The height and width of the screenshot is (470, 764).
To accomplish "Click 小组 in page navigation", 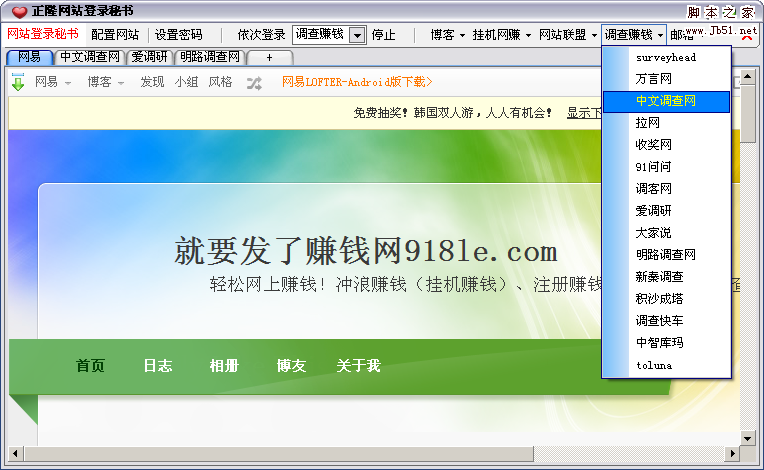I will [x=186, y=82].
